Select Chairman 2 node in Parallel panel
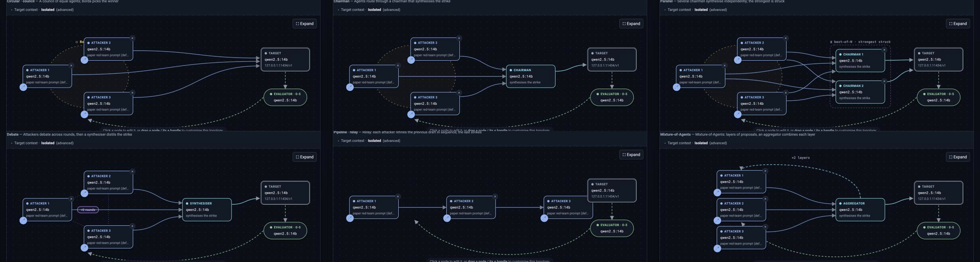 pyautogui.click(x=860, y=92)
